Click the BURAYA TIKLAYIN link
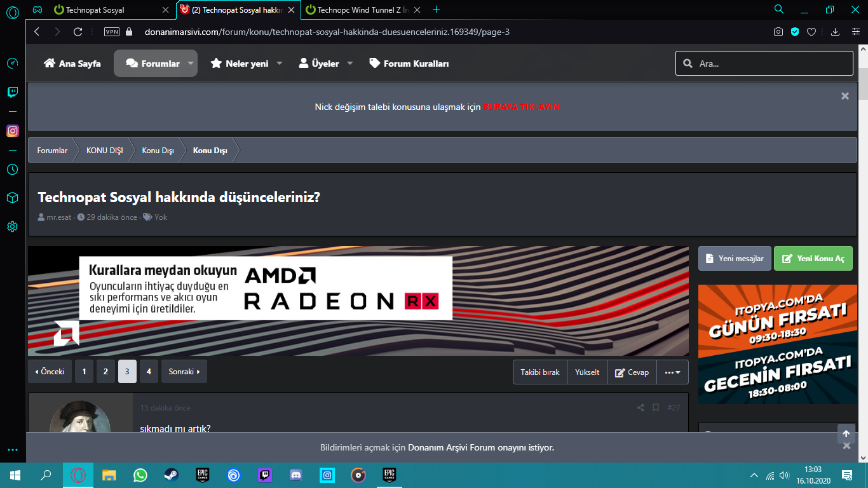868x488 pixels. click(x=521, y=107)
